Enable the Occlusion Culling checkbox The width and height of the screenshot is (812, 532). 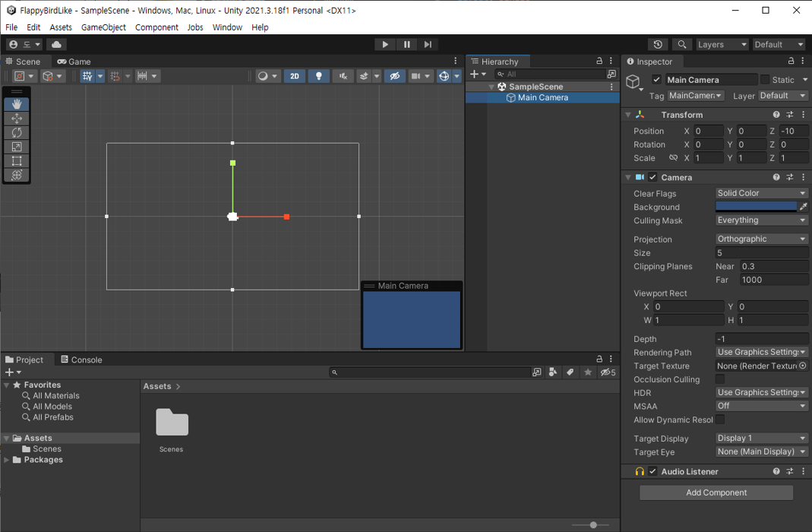[720, 379]
